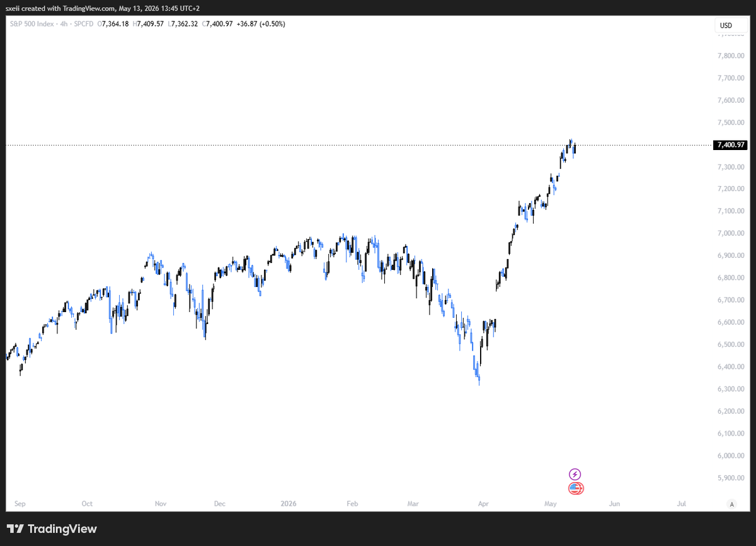The height and width of the screenshot is (546, 756).
Task: Click the high value 7,409.57
Action: 151,24
